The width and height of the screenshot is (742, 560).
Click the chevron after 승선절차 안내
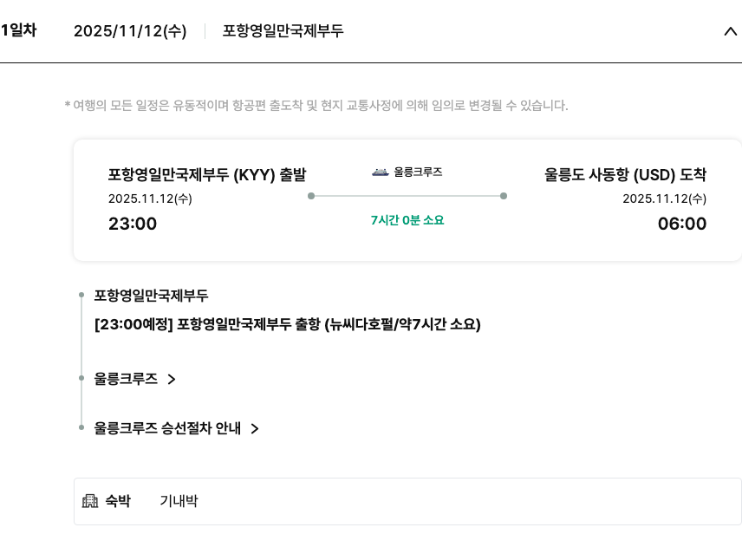tap(255, 428)
